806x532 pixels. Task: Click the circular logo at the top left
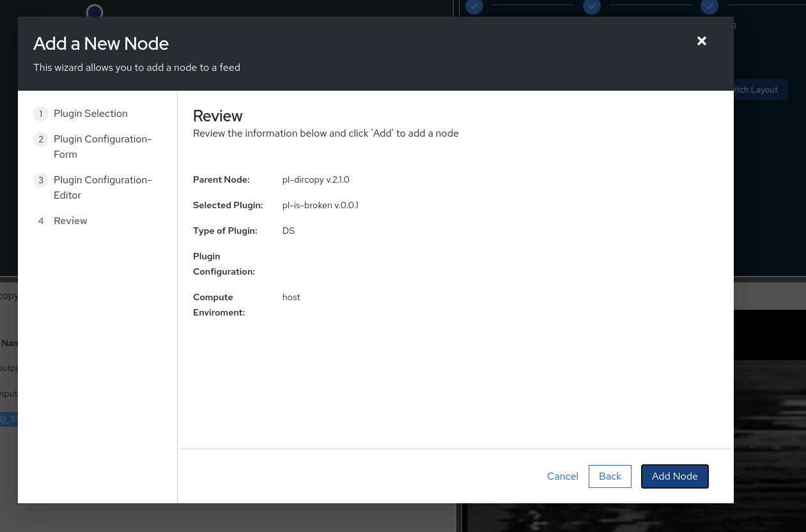(95, 12)
